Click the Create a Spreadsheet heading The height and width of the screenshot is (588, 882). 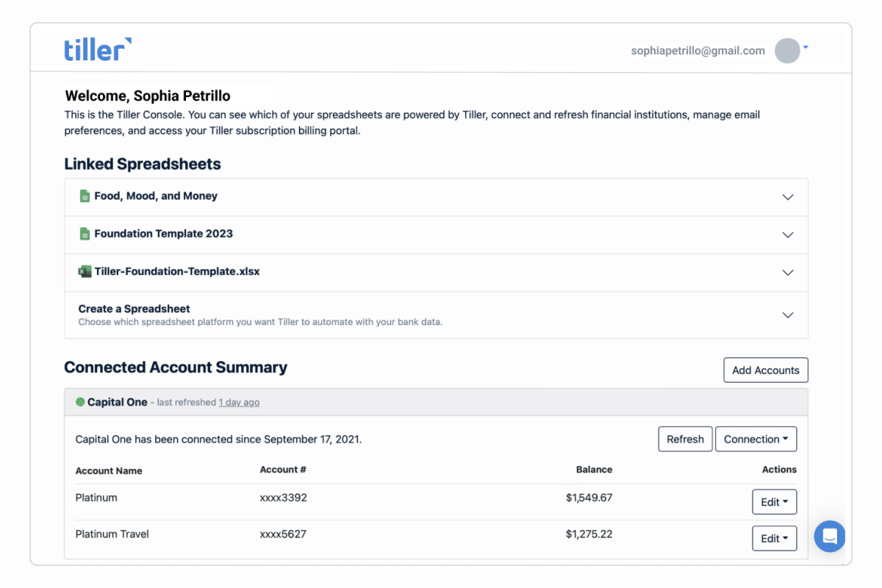[x=135, y=309]
